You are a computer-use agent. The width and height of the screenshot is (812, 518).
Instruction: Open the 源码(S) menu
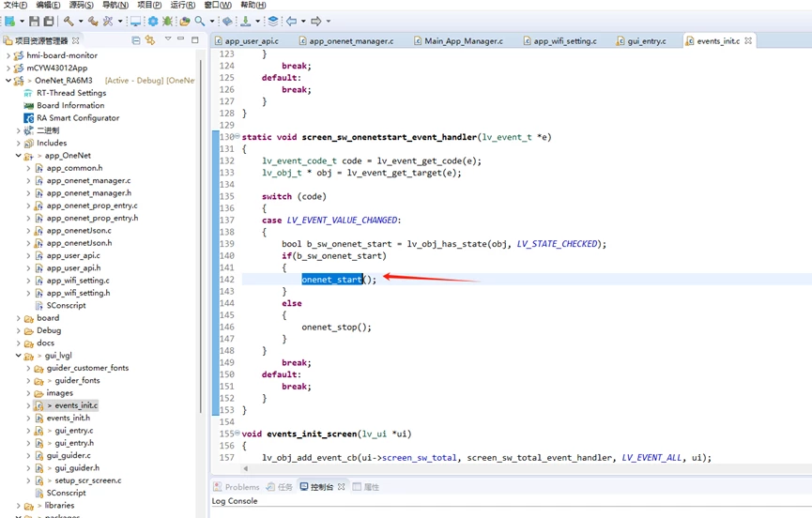point(82,5)
